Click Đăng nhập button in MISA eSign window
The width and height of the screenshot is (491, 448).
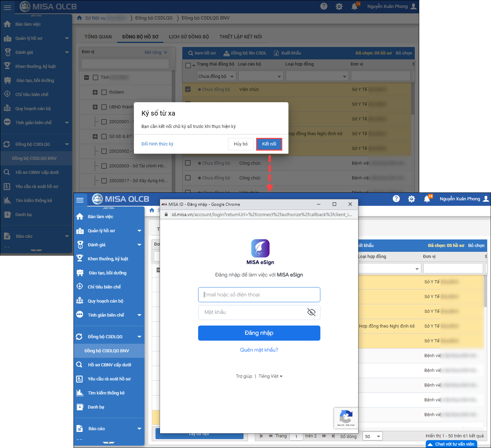tap(259, 333)
